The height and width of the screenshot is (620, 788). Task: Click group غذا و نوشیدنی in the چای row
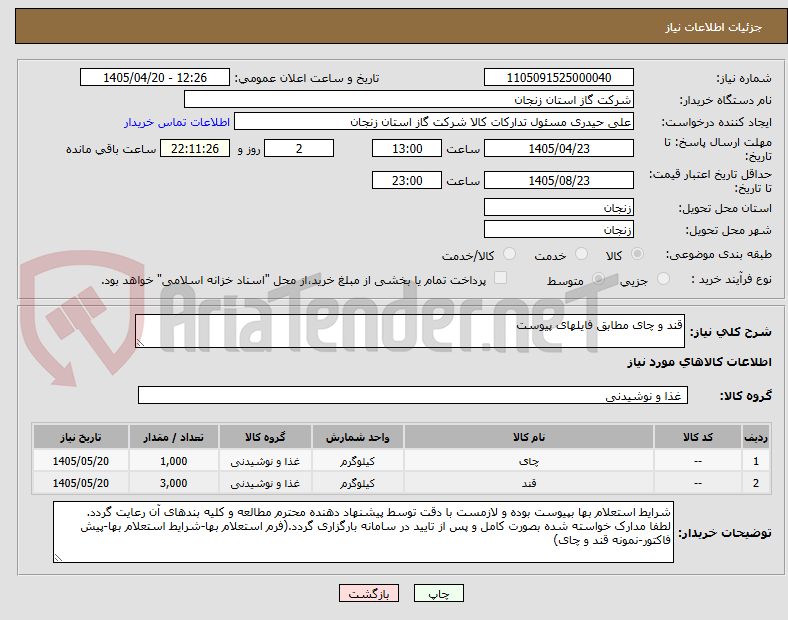point(265,461)
